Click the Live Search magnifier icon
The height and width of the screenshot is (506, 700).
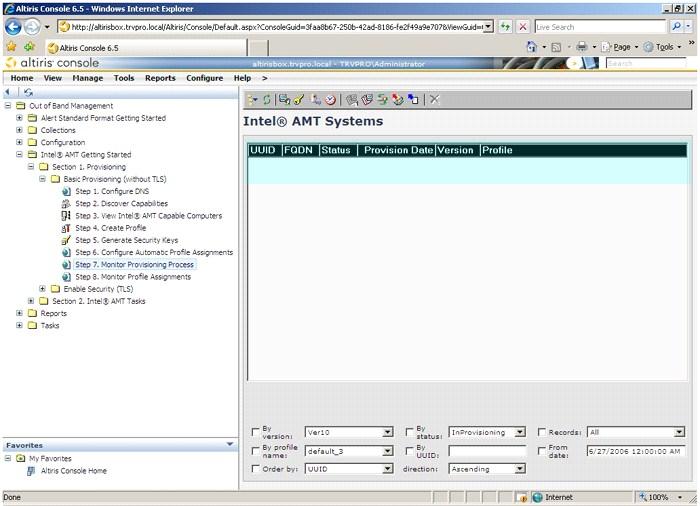(x=677, y=27)
